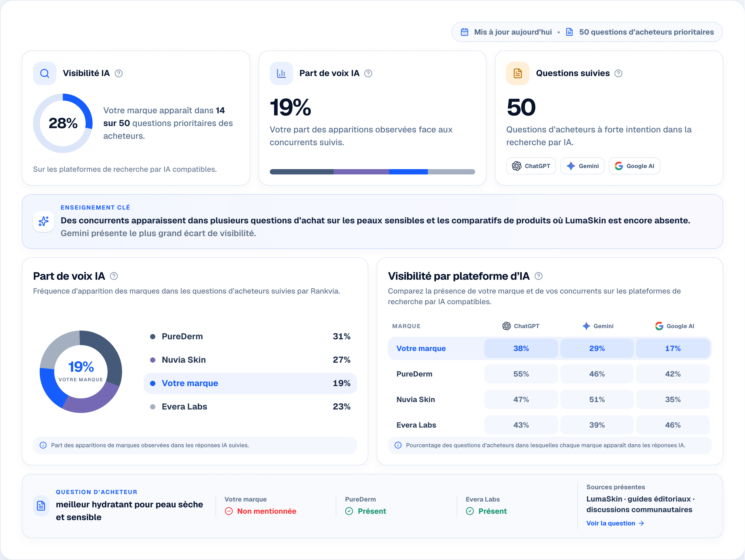Open help icon beside top Part de voix IA title
Screen dimensions: 745x560
[368, 73]
